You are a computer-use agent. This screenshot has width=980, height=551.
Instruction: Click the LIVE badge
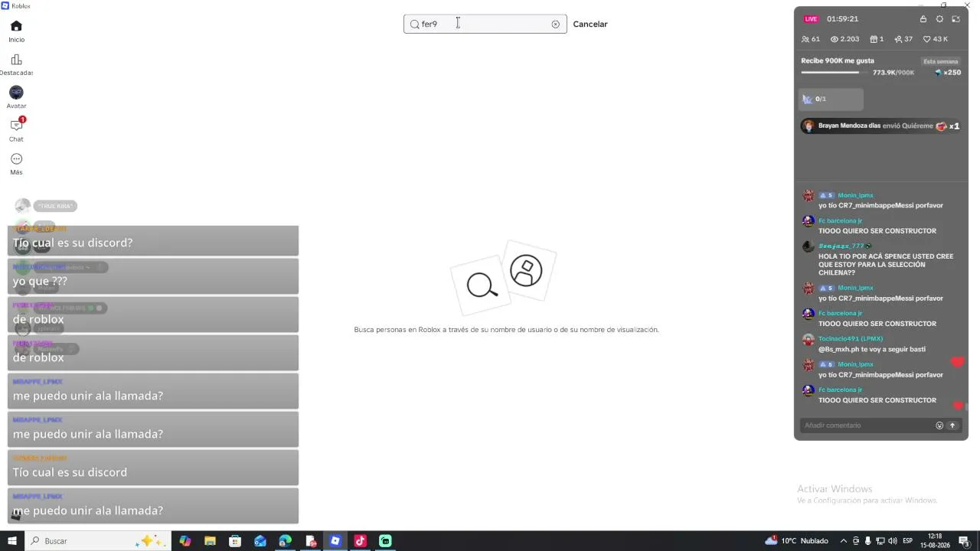[811, 19]
